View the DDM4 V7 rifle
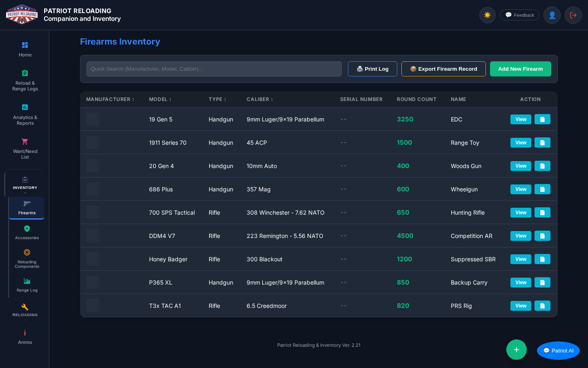This screenshot has height=368, width=588. tap(521, 236)
